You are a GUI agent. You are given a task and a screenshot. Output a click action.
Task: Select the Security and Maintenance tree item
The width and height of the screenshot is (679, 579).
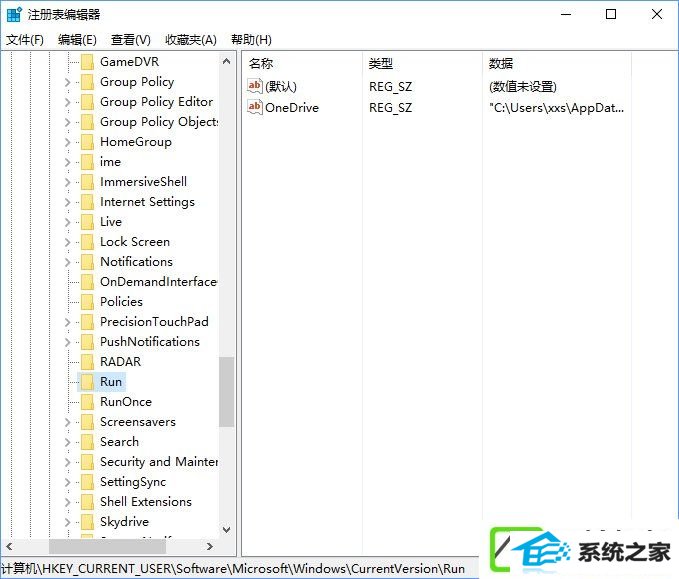point(159,462)
